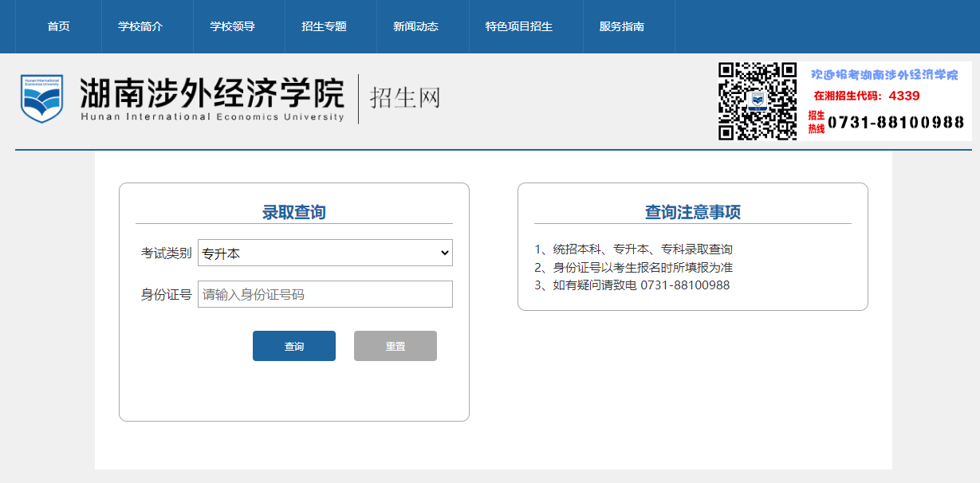Click the 湖南涉外经济学院 school name text
This screenshot has width=980, height=483.
coord(211,92)
